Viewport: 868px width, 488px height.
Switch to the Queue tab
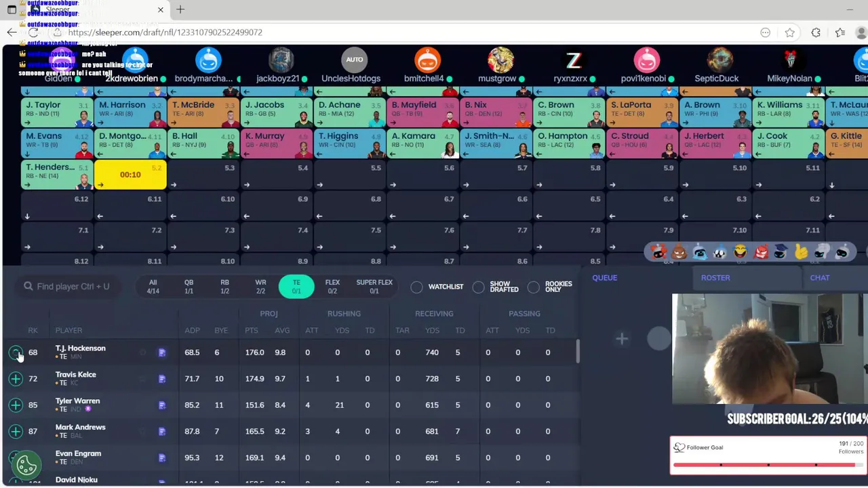click(605, 277)
